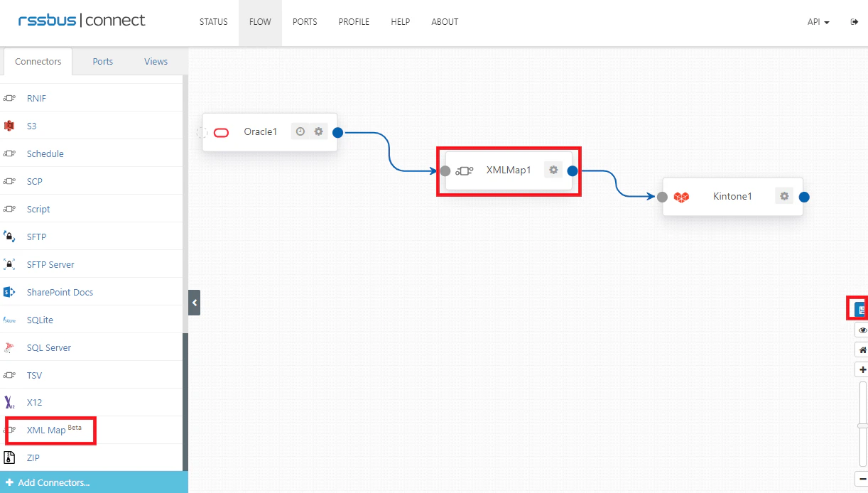Image resolution: width=868 pixels, height=493 pixels.
Task: Click the SQL Server connector icon
Action: point(9,347)
